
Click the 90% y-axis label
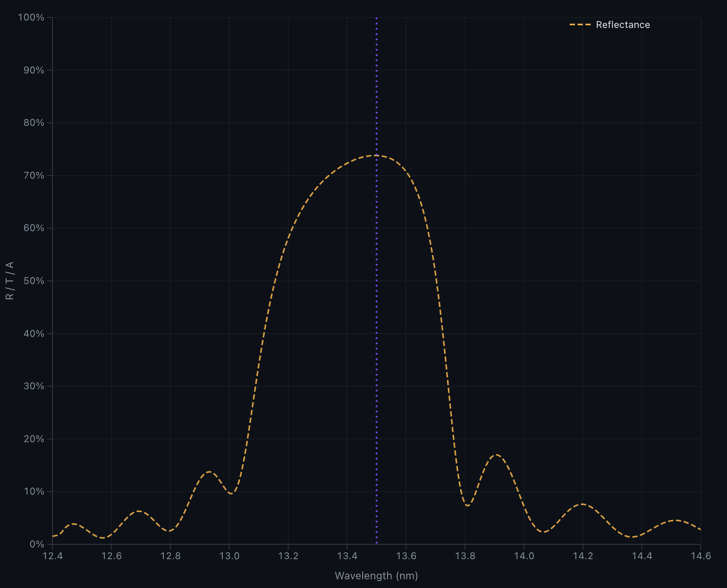[34, 70]
